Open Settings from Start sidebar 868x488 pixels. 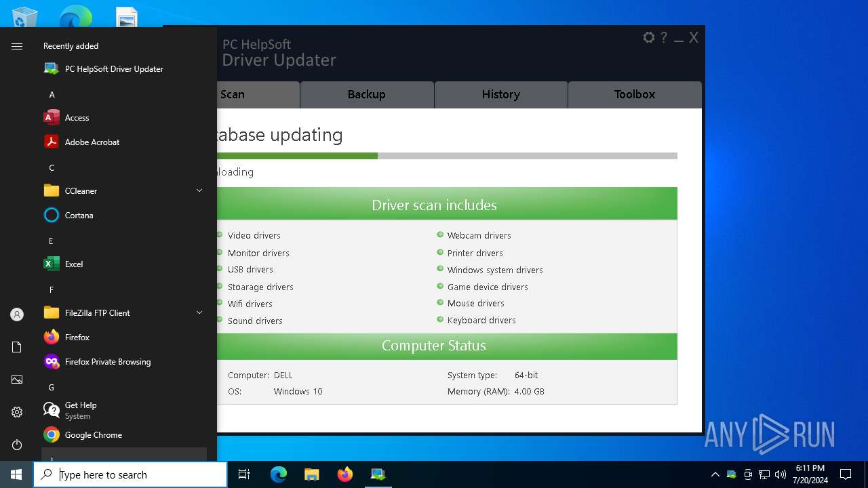coord(17,412)
